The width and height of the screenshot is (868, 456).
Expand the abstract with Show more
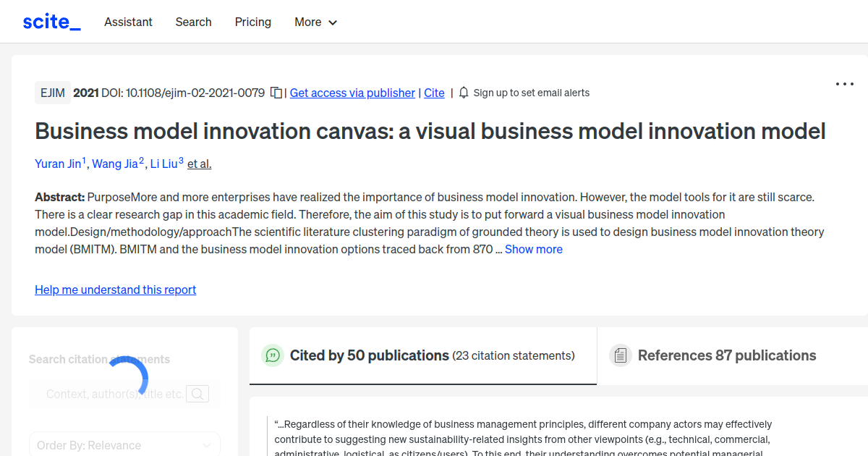(x=534, y=249)
